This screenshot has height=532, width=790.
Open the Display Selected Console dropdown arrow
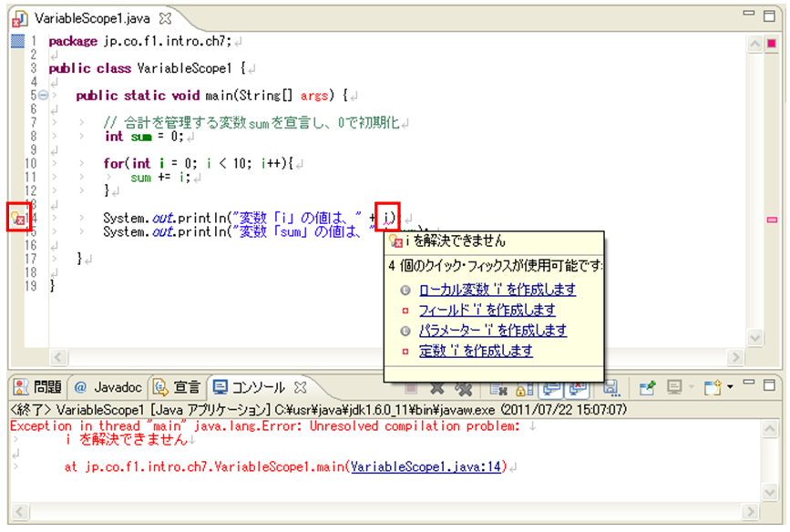pyautogui.click(x=691, y=387)
